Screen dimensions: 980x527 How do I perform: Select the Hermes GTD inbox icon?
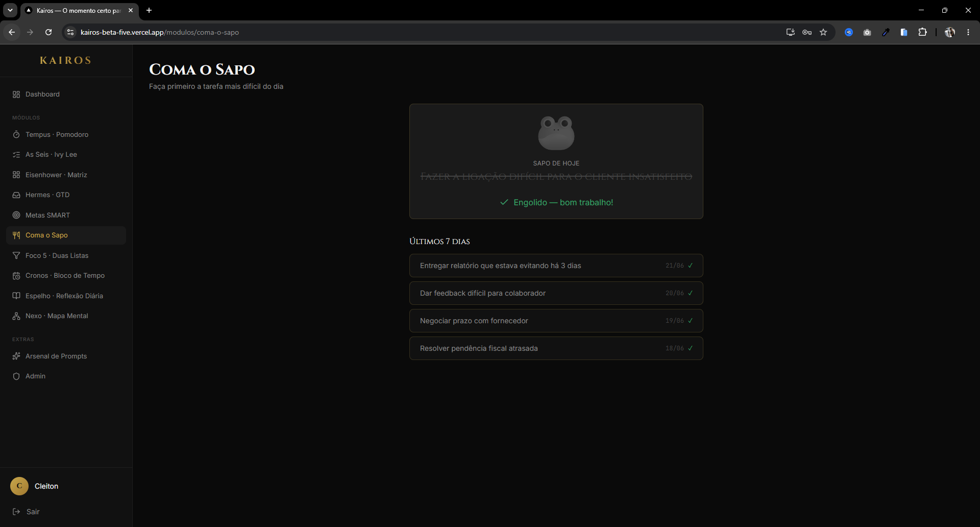[16, 195]
